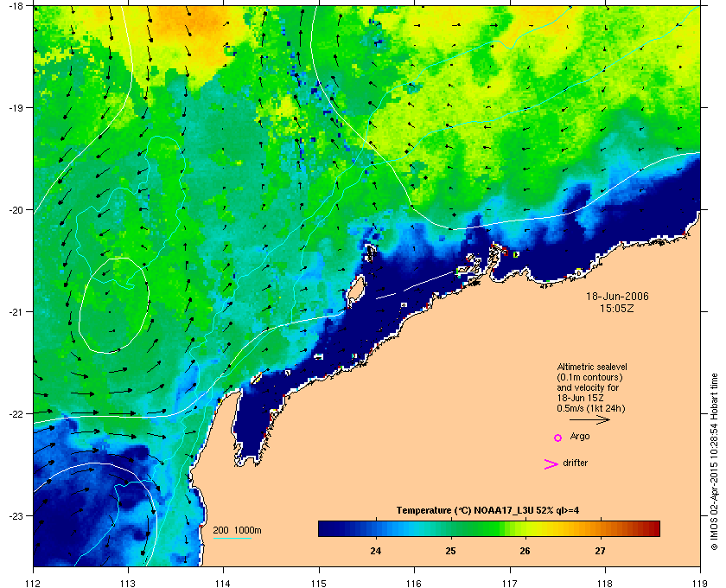Click the magenta Argo circle legend symbol
The height and width of the screenshot is (588, 726).
pos(557,438)
